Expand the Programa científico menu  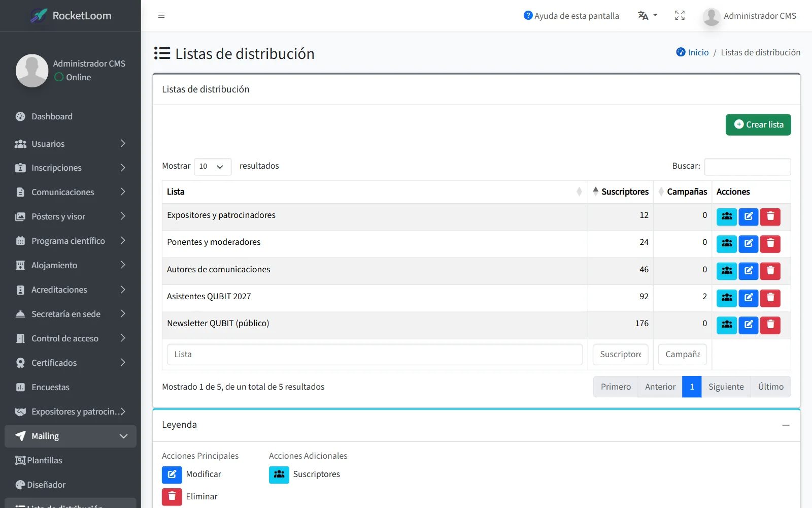pos(71,241)
